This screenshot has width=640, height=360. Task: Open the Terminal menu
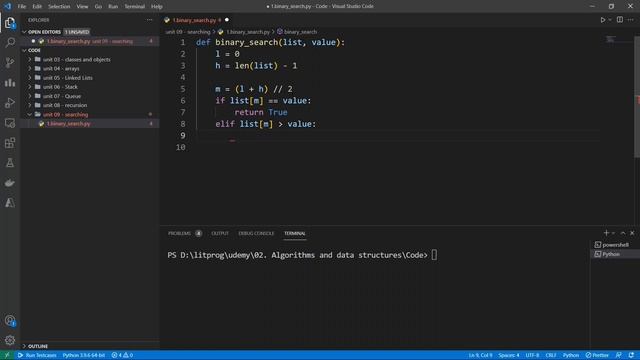pos(134,7)
